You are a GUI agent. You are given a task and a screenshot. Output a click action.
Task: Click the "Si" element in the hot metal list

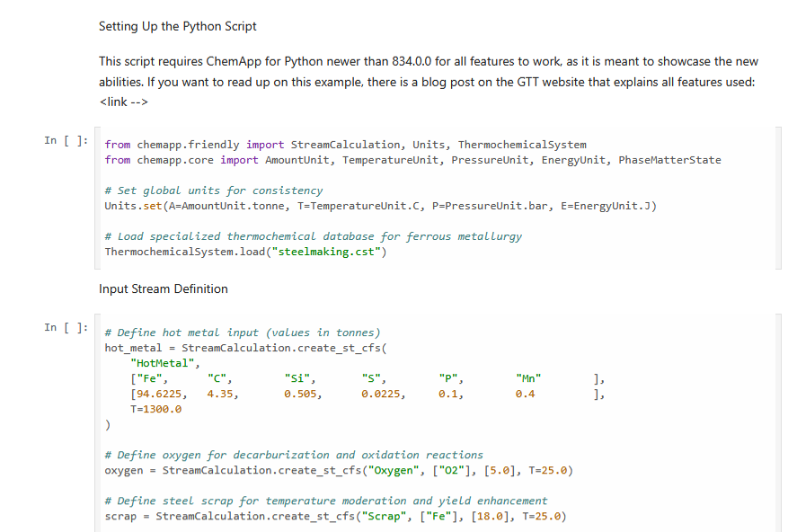(297, 378)
